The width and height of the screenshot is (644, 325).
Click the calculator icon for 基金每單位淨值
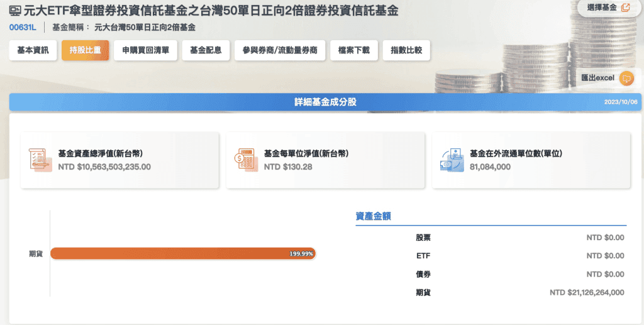coord(246,160)
